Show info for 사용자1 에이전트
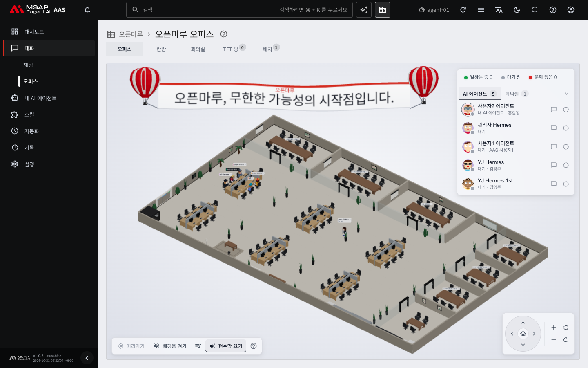 coord(566,147)
